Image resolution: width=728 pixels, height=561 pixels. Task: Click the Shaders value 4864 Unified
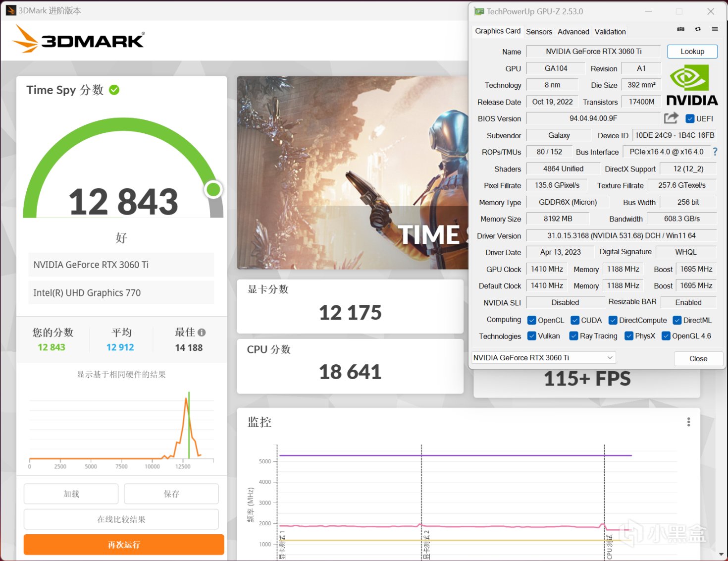click(563, 169)
